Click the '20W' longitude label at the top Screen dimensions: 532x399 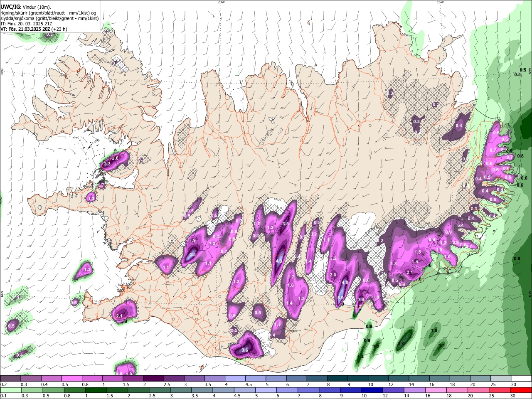[221, 2]
